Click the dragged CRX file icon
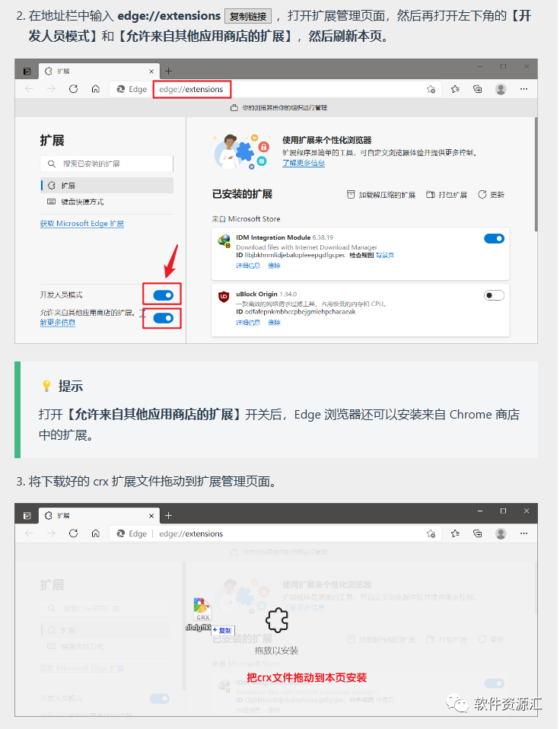Image resolution: width=560 pixels, height=729 pixels. (202, 610)
